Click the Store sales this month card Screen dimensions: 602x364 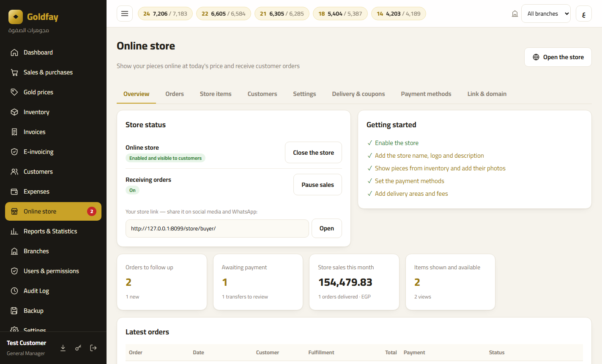coord(354,282)
